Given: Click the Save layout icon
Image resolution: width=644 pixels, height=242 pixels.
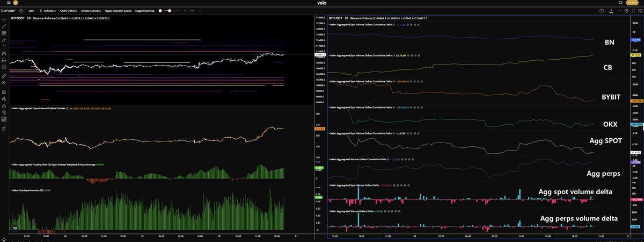Looking at the screenshot, I should (x=611, y=11).
